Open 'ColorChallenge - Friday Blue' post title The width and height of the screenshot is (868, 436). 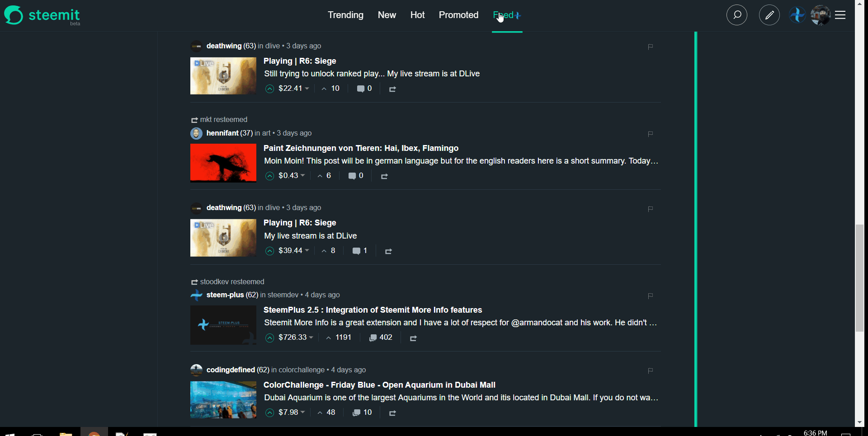(x=379, y=385)
